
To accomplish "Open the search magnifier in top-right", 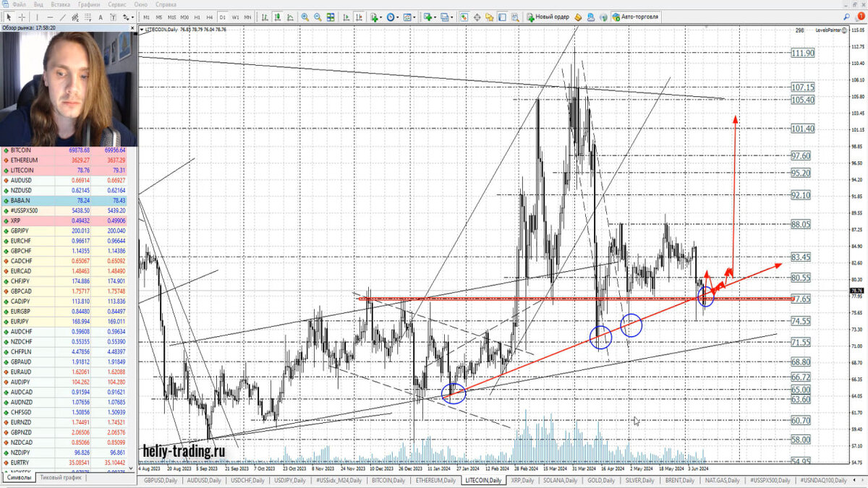I will pos(846,16).
